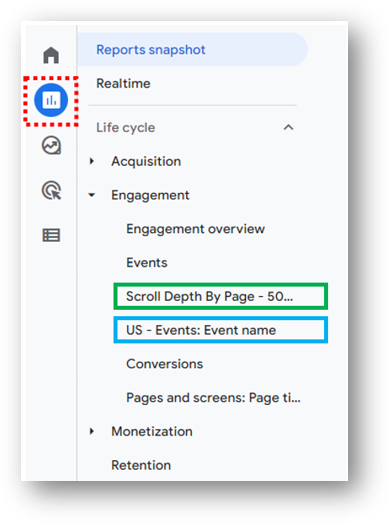
Task: Open the Events report
Action: pyautogui.click(x=147, y=263)
